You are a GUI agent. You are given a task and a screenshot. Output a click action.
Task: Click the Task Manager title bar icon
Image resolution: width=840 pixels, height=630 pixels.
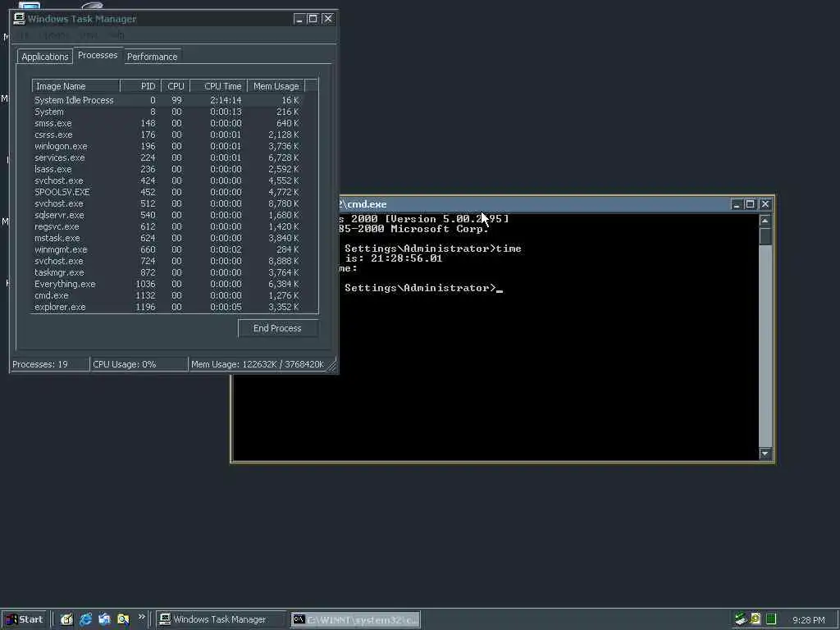pos(20,19)
